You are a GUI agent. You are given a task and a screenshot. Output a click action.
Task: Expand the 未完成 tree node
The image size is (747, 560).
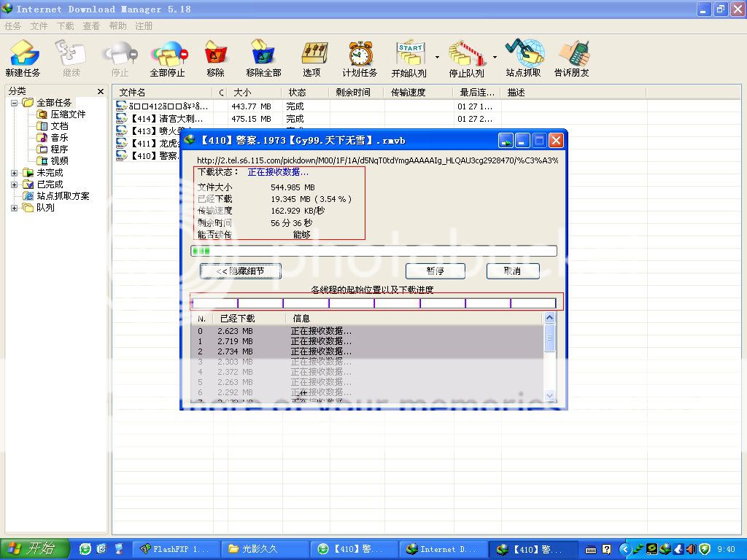(15, 173)
